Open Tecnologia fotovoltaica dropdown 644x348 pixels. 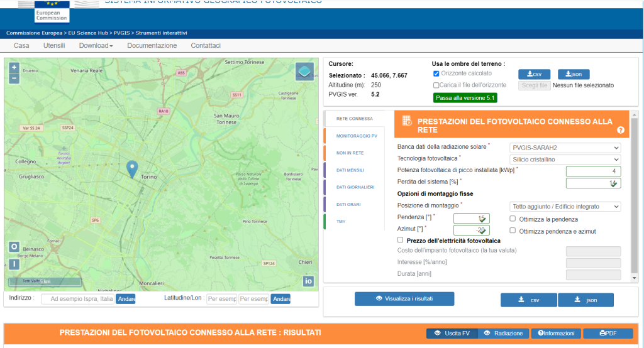pos(565,159)
